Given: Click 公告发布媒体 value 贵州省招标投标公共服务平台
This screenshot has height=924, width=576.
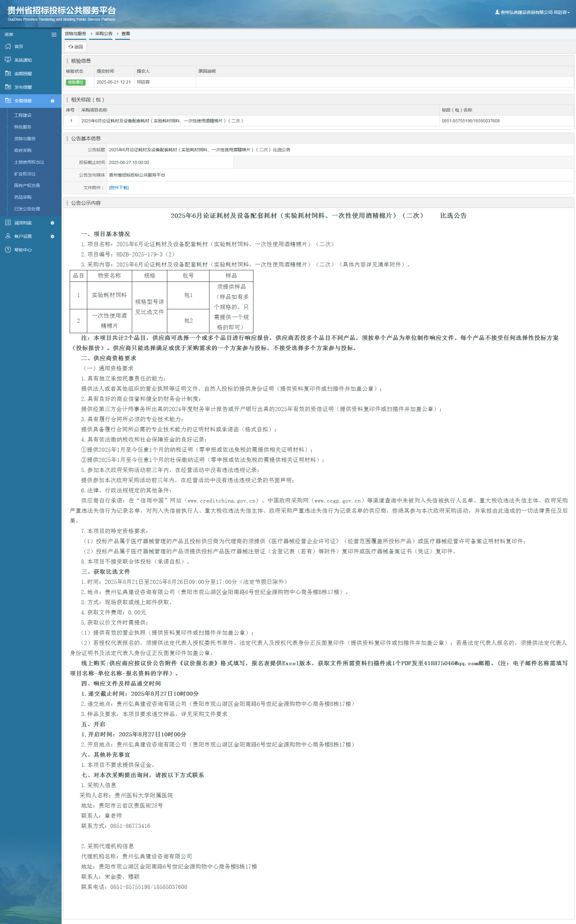Looking at the screenshot, I should 137,175.
